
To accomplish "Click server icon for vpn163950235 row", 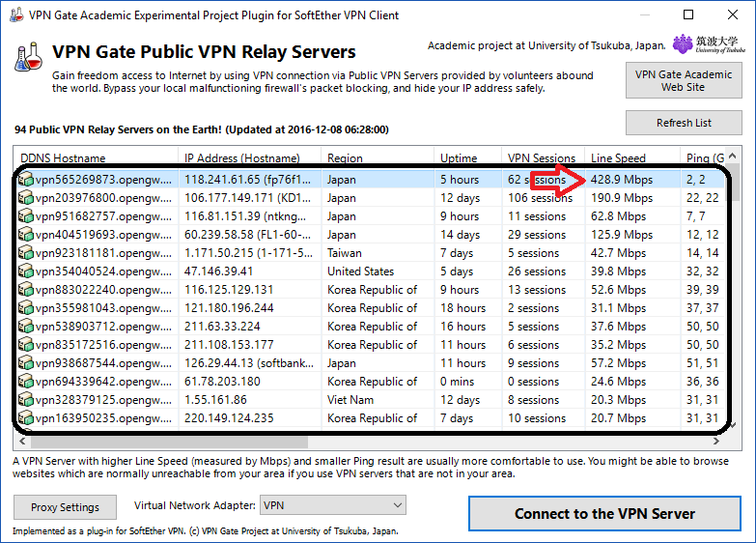I will 26,418.
